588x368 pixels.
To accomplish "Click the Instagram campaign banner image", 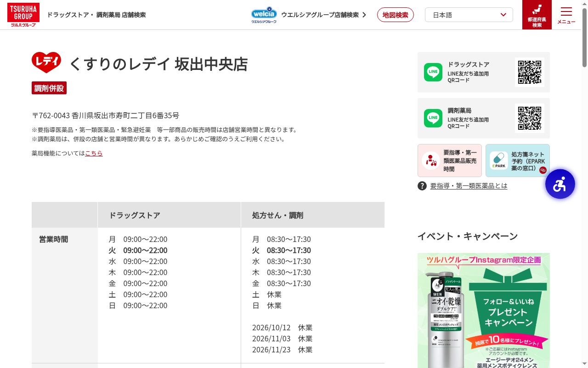I will pos(484,310).
